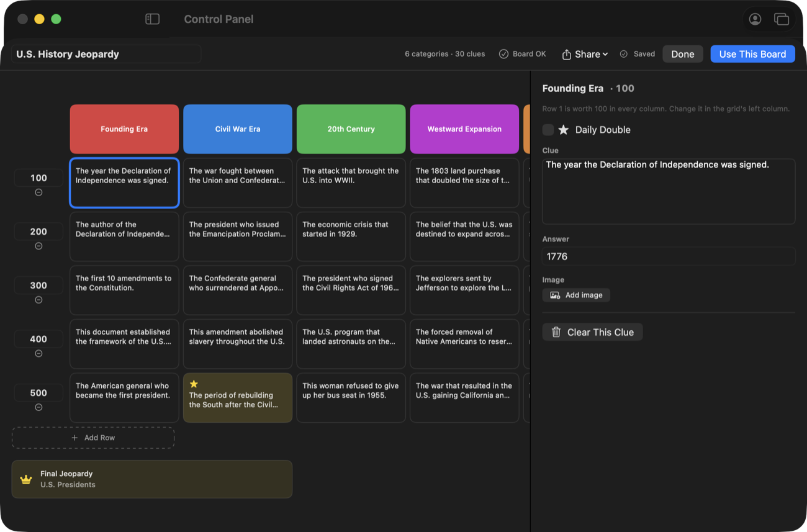Click the Clue text area
807x532 pixels.
[x=669, y=191]
